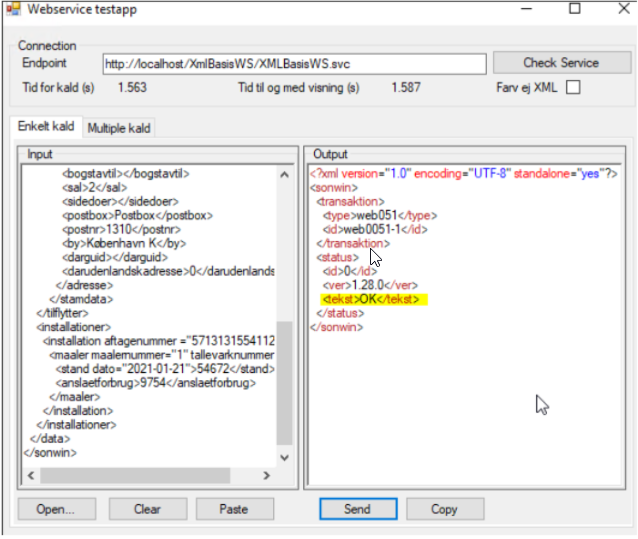
Task: Click the <postbox>Postbox</postbox> input line
Action: 137,216
